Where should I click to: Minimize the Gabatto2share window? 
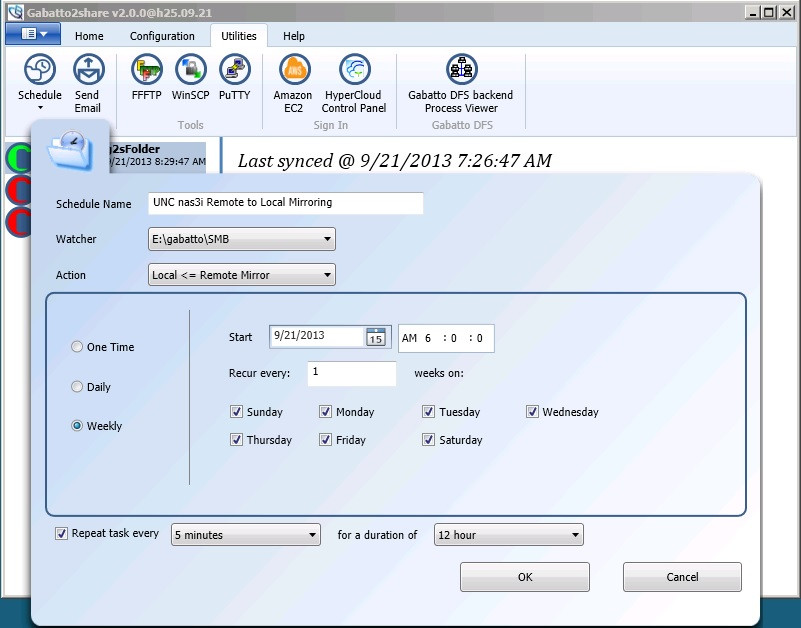point(752,12)
